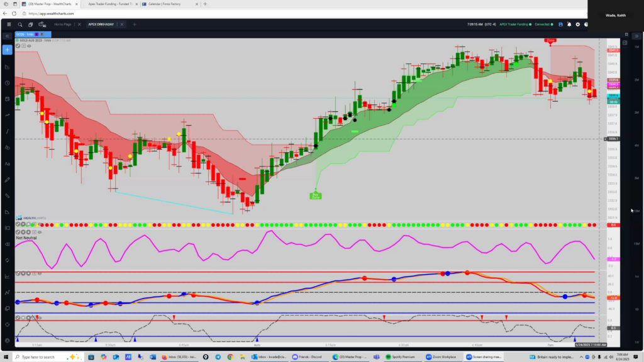Click the workspace layouts icon in header

tap(30, 25)
